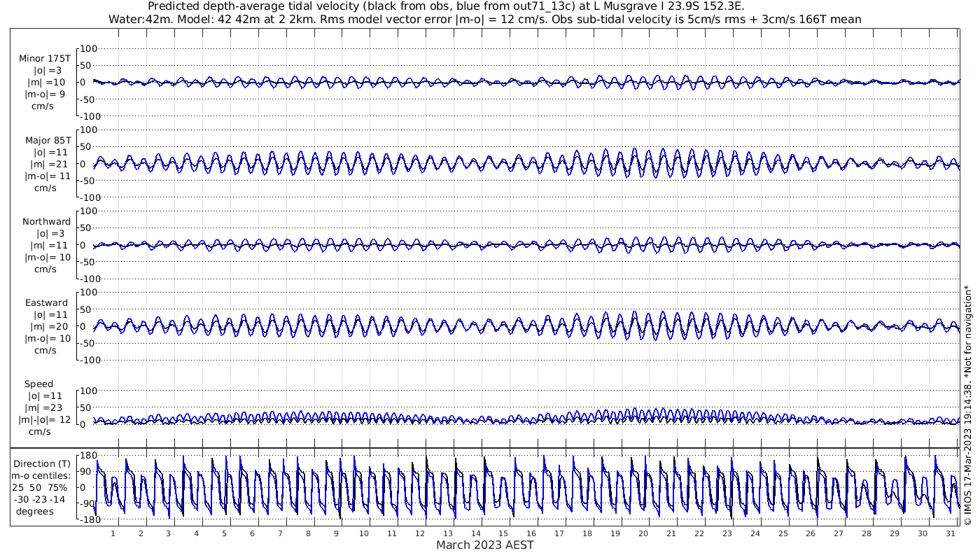Image resolution: width=980 pixels, height=560 pixels.
Task: Select the "Minor 175T" panel label
Action: pyautogui.click(x=45, y=59)
